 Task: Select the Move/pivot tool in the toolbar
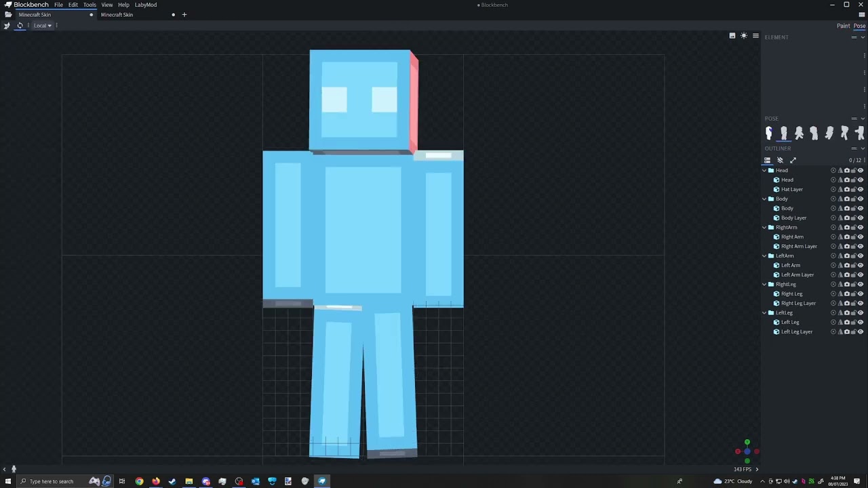7,26
